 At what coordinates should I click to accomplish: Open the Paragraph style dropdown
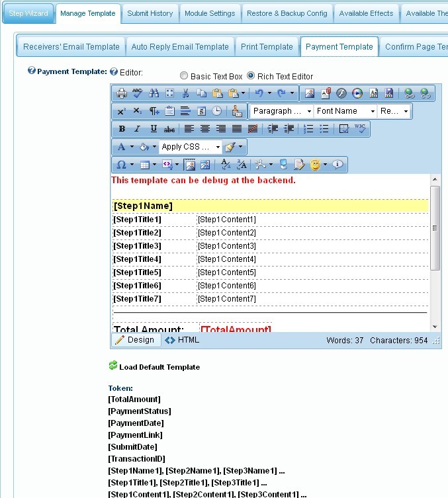(281, 111)
